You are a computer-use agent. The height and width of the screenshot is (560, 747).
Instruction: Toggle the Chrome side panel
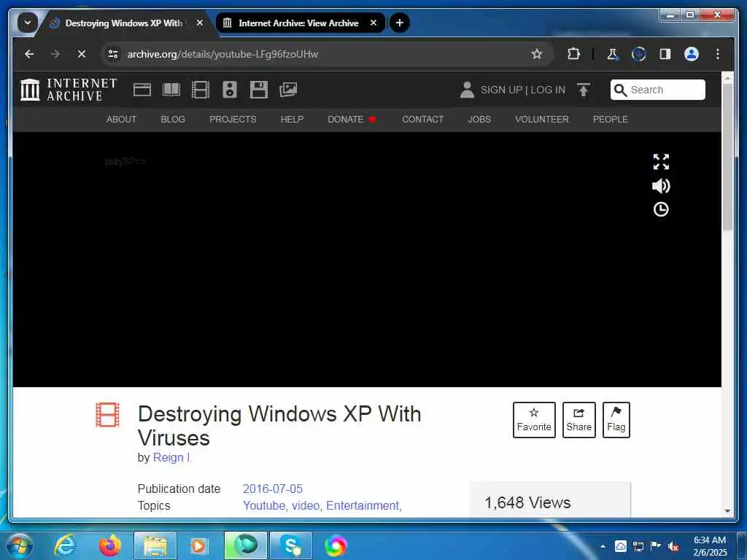pyautogui.click(x=665, y=54)
